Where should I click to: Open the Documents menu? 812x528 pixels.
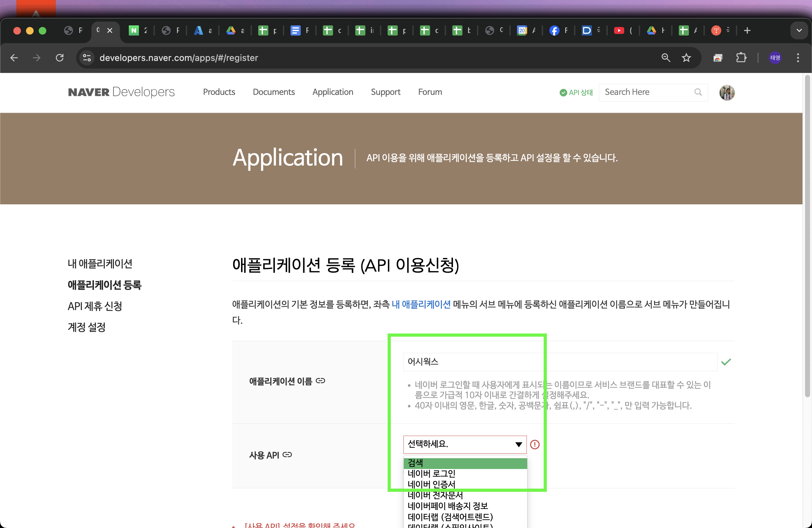pos(274,92)
